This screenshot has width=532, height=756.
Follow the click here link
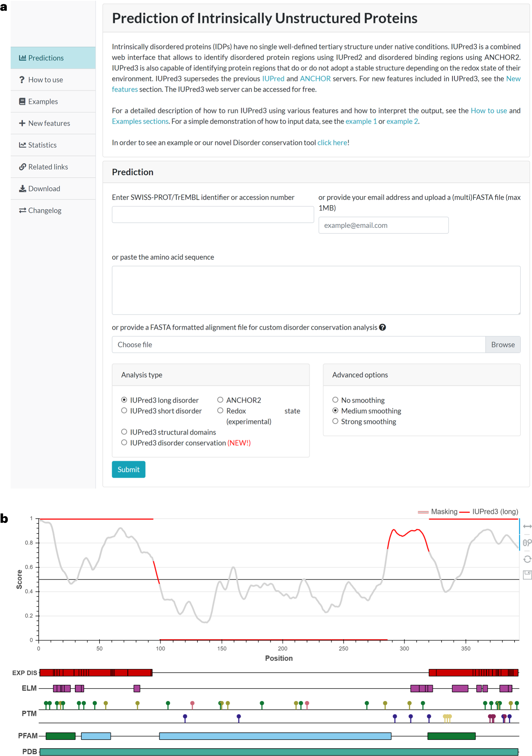point(332,143)
